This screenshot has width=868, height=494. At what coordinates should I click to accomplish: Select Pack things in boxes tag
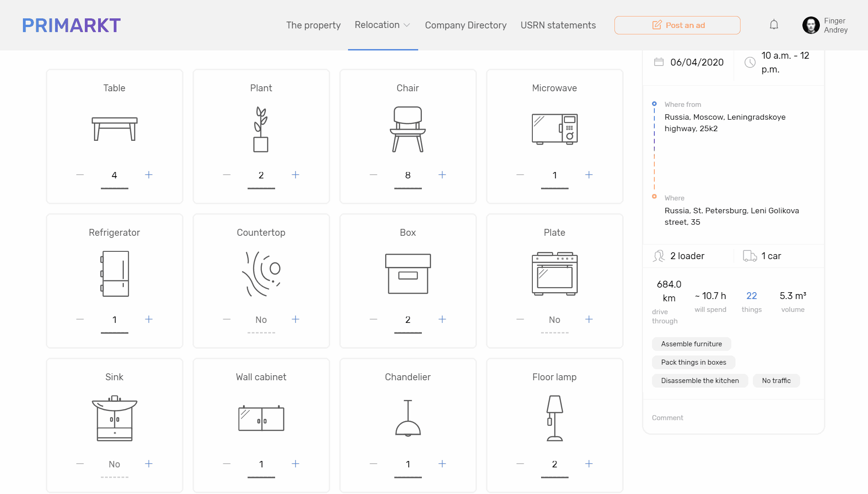pos(693,362)
